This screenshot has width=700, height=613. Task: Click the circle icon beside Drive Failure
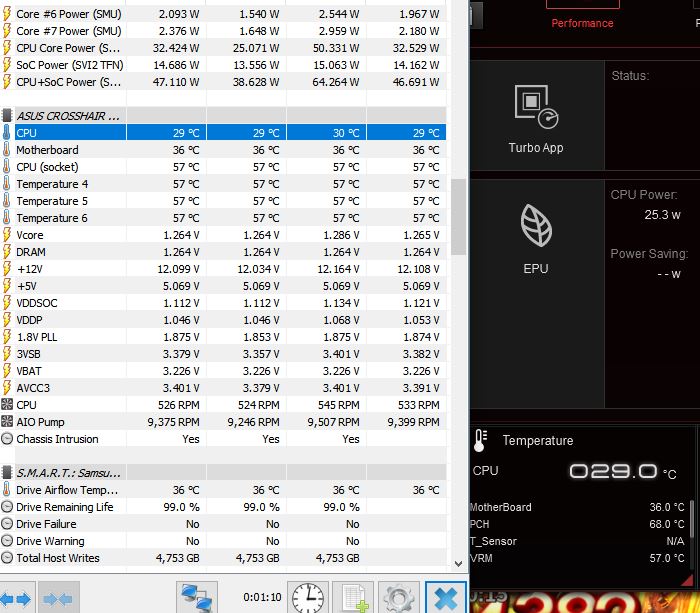7,524
